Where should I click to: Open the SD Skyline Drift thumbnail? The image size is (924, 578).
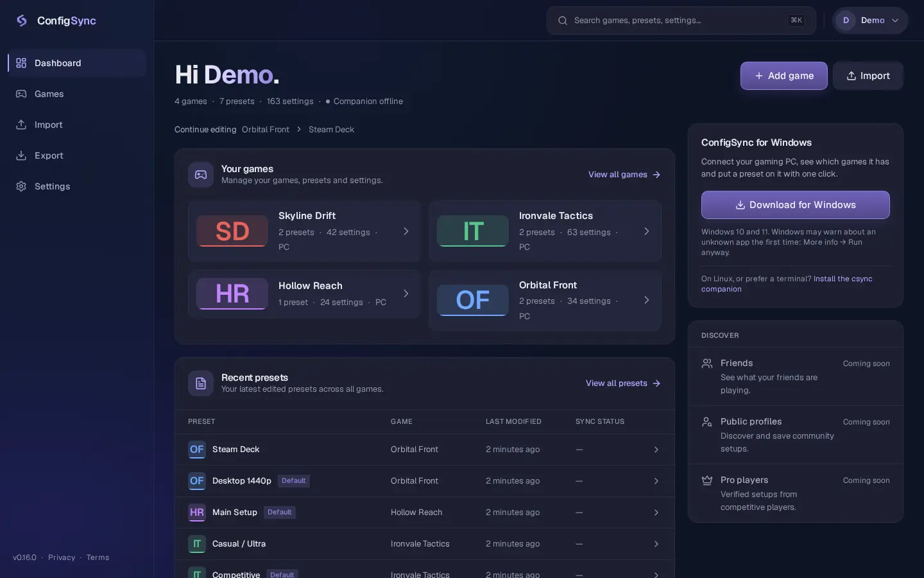click(x=232, y=231)
